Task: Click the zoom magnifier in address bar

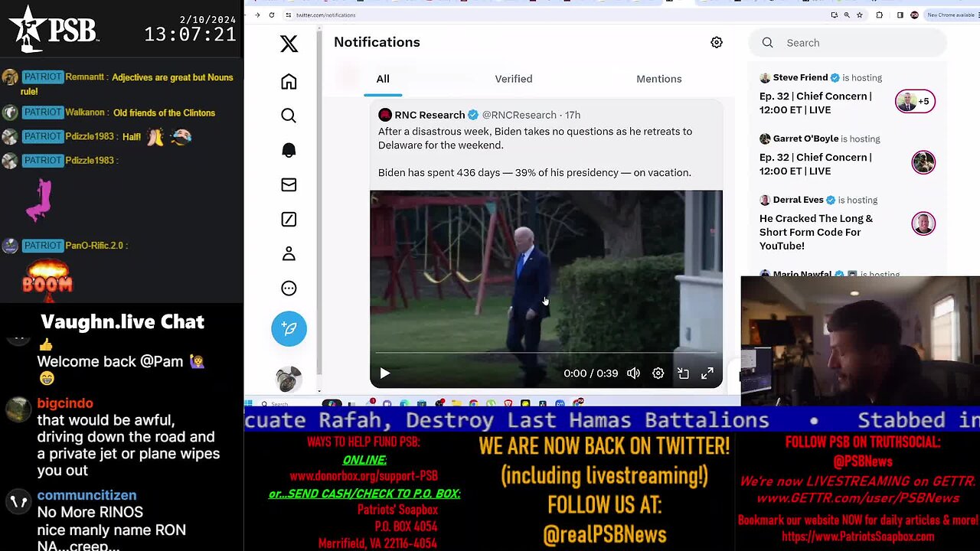Action: [x=846, y=15]
